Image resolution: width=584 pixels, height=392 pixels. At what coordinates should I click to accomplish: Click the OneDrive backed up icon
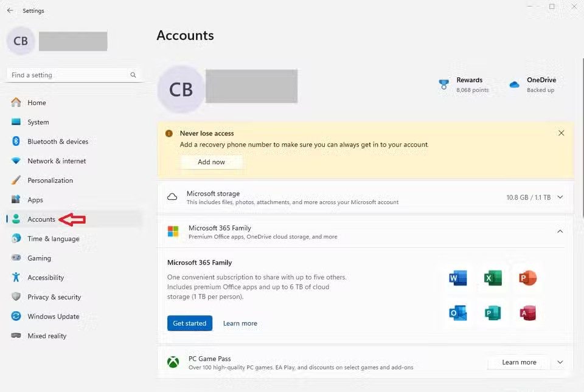click(x=514, y=84)
